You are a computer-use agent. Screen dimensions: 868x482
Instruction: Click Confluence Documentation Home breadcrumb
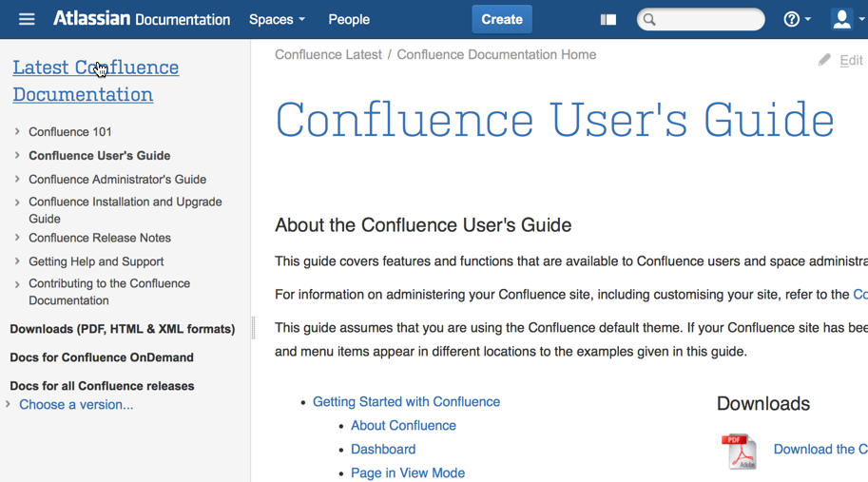pyautogui.click(x=496, y=55)
